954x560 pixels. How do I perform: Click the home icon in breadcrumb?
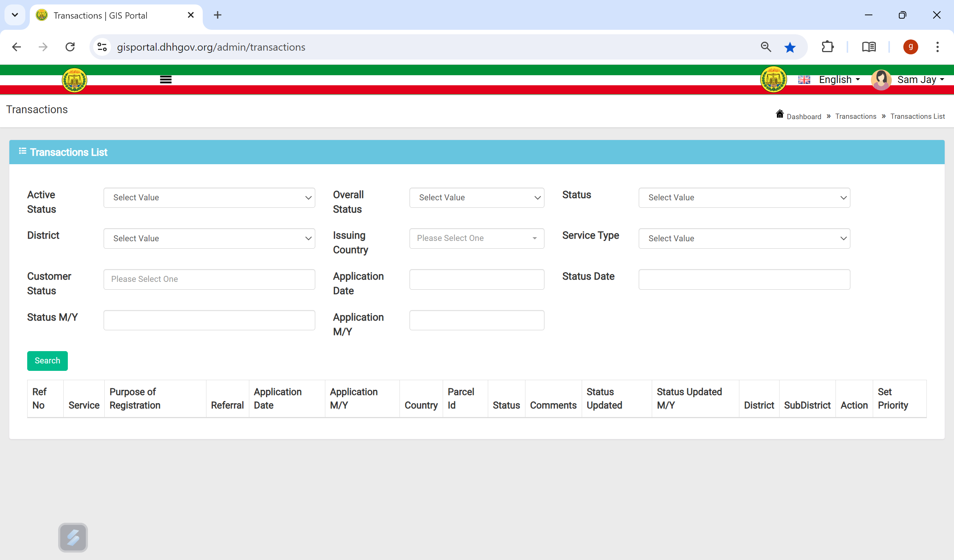tap(780, 114)
